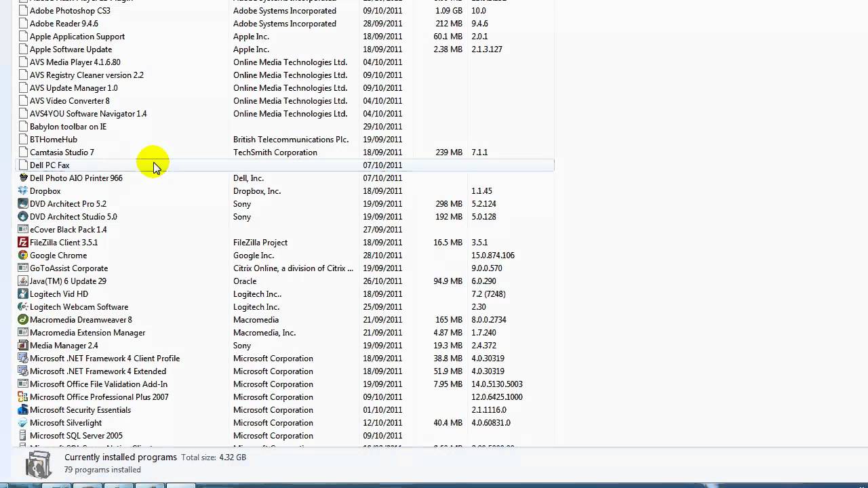Click the Microsoft .NET Framework 4 Extended icon
The width and height of the screenshot is (868, 488).
point(23,371)
